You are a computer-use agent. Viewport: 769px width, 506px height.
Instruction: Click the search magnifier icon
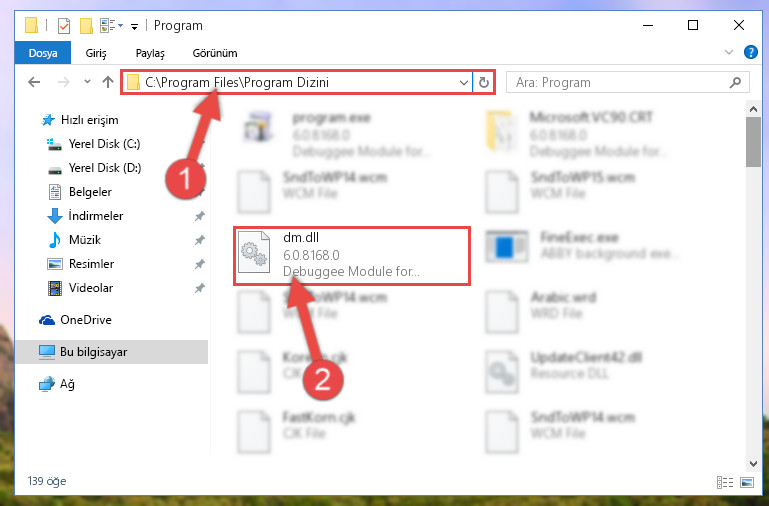click(x=735, y=82)
